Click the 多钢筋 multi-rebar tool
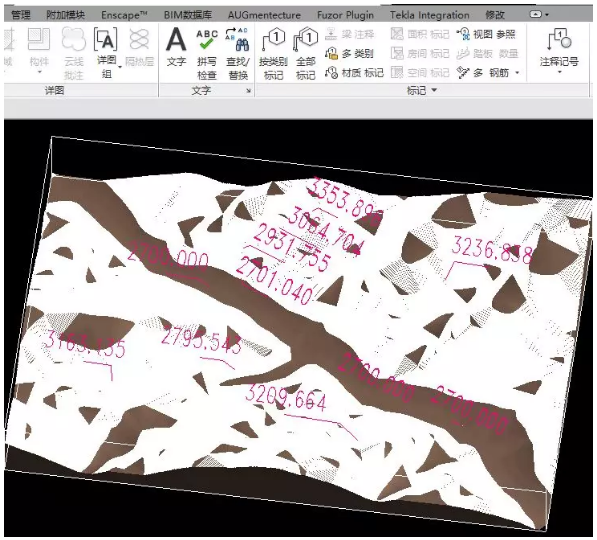 click(x=483, y=72)
